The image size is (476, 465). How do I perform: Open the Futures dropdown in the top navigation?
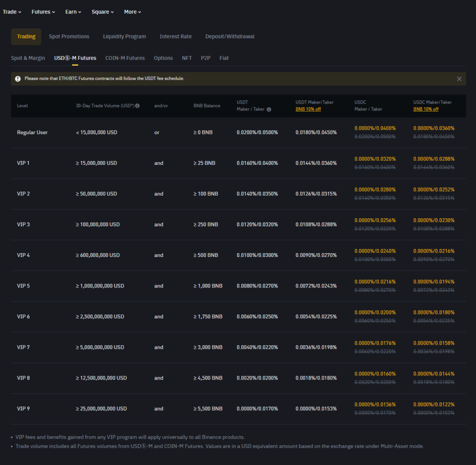[x=43, y=12]
